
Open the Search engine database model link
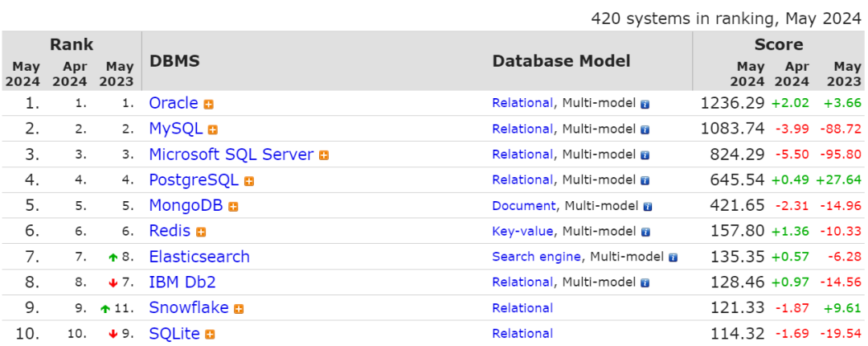coord(536,257)
